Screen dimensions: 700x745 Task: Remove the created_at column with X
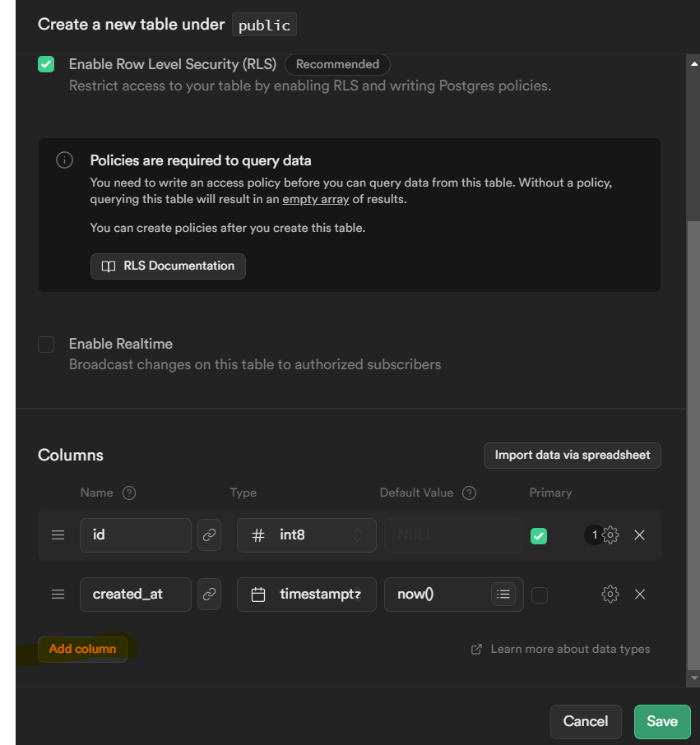click(x=639, y=595)
